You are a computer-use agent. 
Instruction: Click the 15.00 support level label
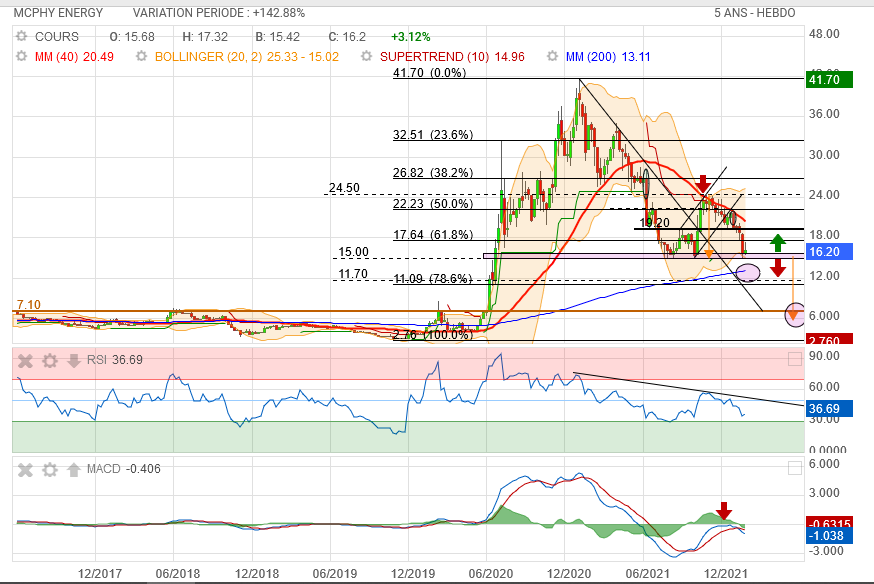353,252
